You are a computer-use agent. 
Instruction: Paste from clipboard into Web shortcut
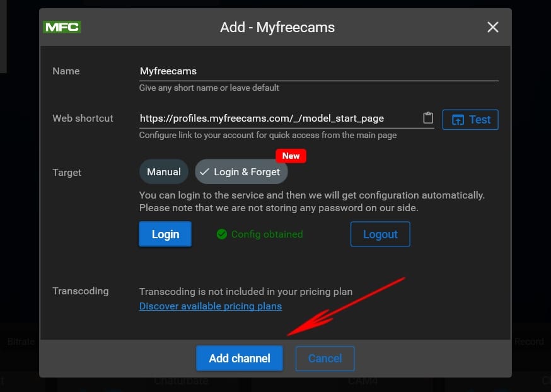pyautogui.click(x=427, y=118)
